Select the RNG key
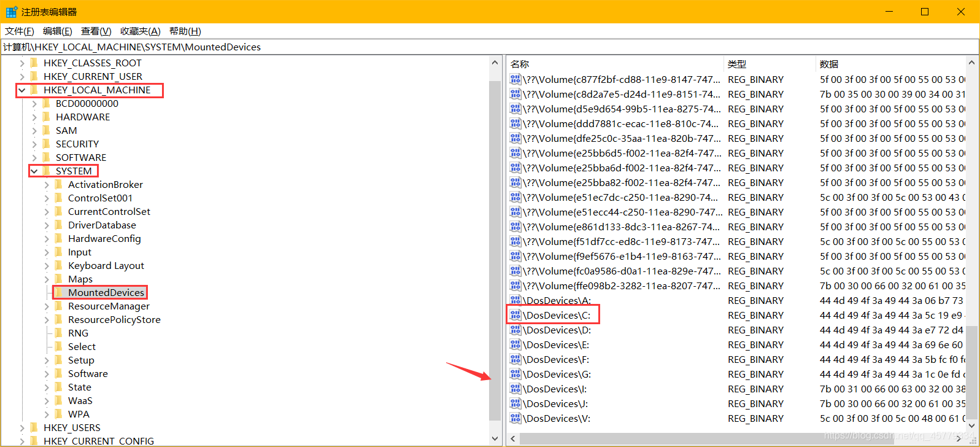 tap(78, 333)
